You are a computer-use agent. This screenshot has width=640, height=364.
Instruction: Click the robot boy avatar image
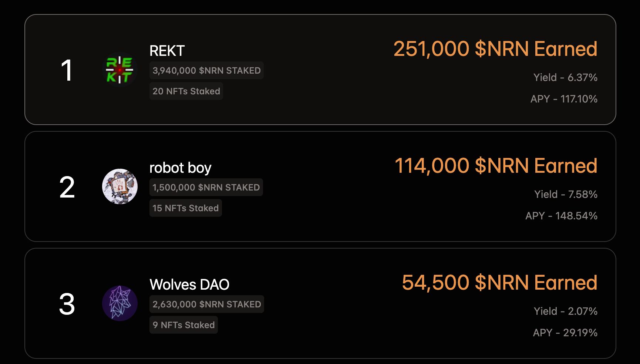(119, 186)
